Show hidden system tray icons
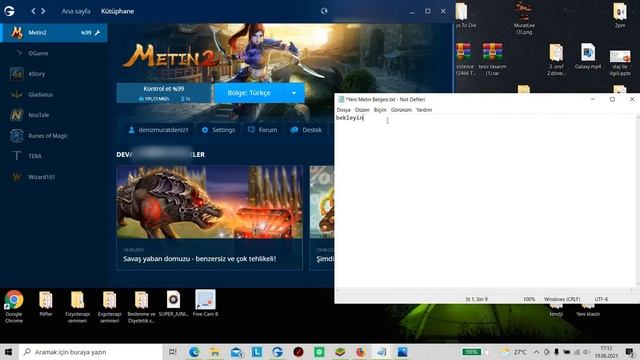Screen dimensions: 640x360 pyautogui.click(x=536, y=352)
